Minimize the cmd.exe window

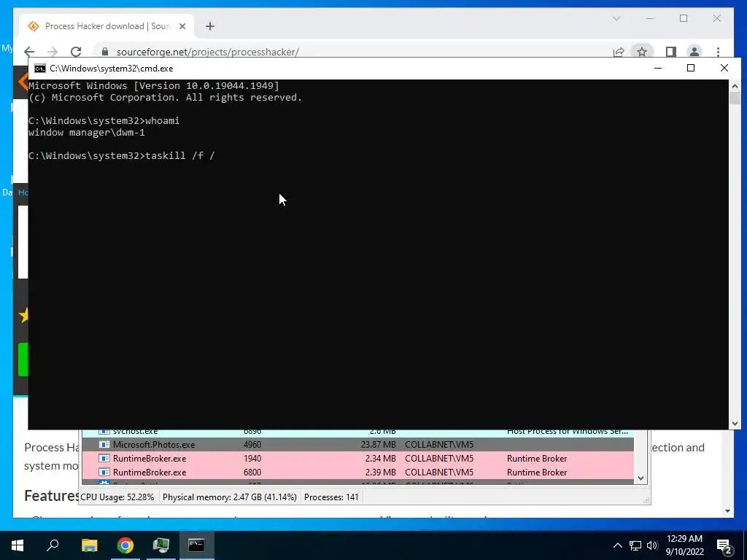pyautogui.click(x=658, y=68)
